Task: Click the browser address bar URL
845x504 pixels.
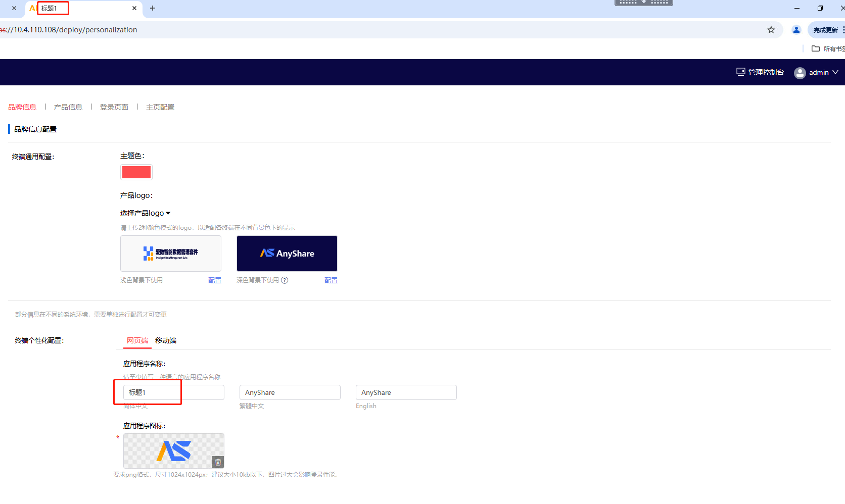Action: tap(68, 30)
